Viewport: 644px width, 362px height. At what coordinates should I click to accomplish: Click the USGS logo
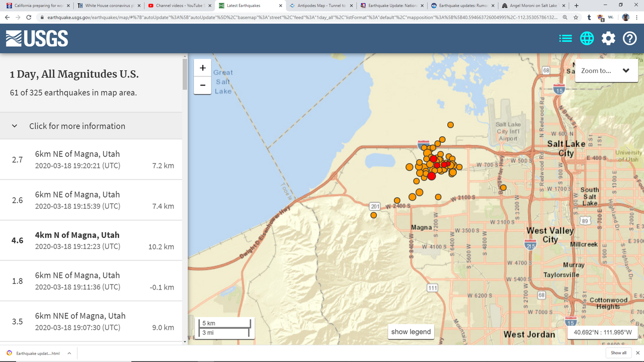(37, 39)
